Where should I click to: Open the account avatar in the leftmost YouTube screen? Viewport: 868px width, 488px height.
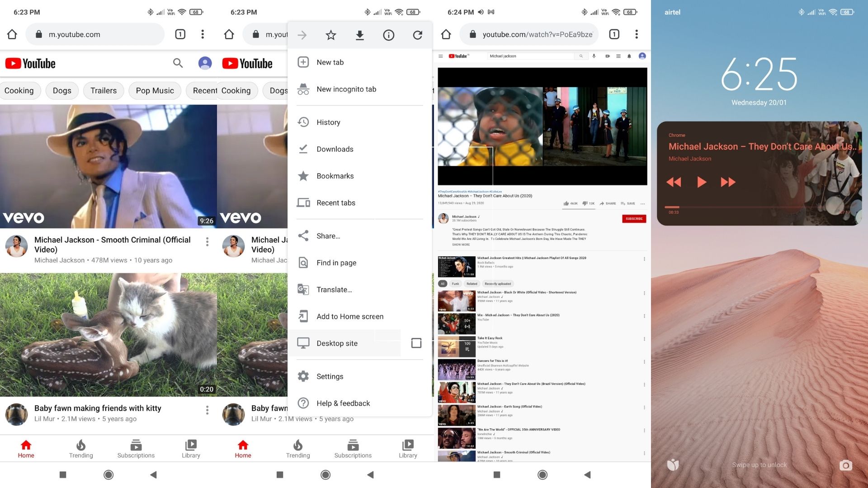205,63
